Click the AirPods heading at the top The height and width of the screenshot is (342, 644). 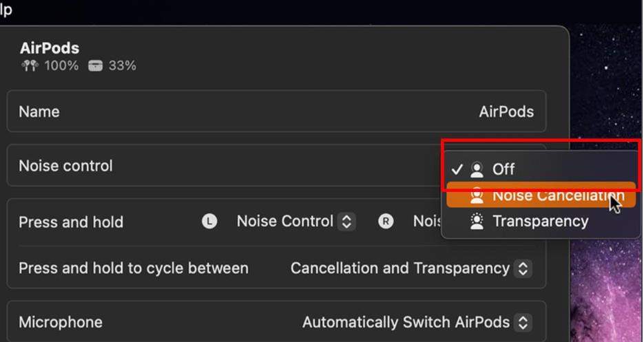coord(50,49)
